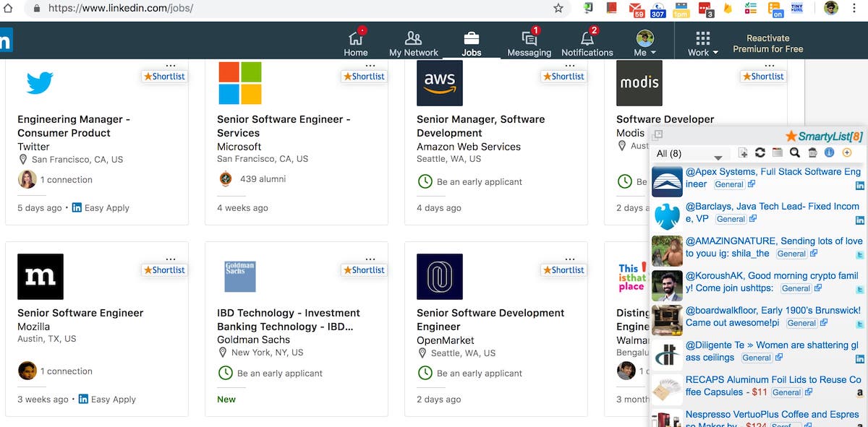Click Reactivate Premium for Free link
This screenshot has height=427, width=868.
[x=767, y=43]
